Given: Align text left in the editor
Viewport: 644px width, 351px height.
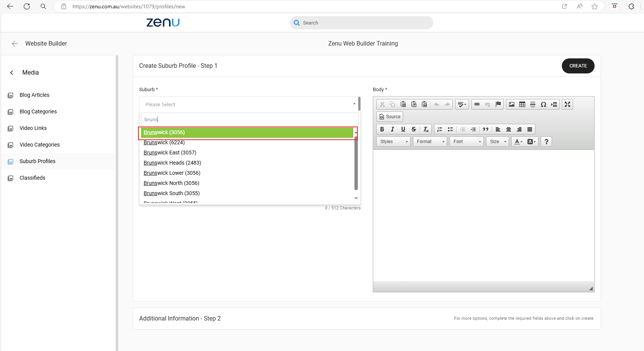Looking at the screenshot, I should click(498, 129).
